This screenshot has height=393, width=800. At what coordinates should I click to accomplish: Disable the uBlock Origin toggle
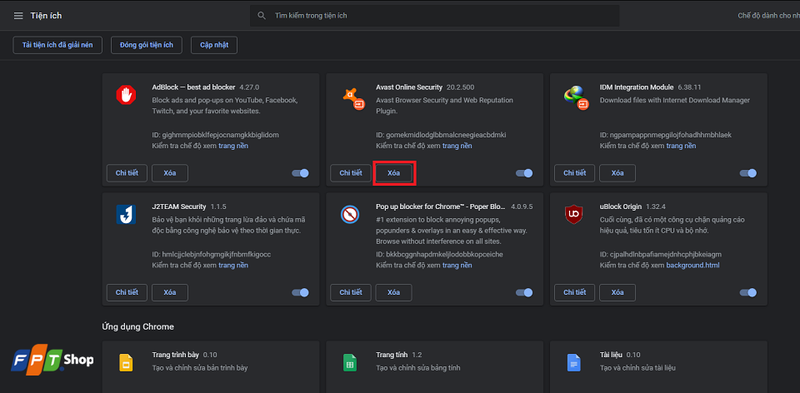pyautogui.click(x=748, y=292)
